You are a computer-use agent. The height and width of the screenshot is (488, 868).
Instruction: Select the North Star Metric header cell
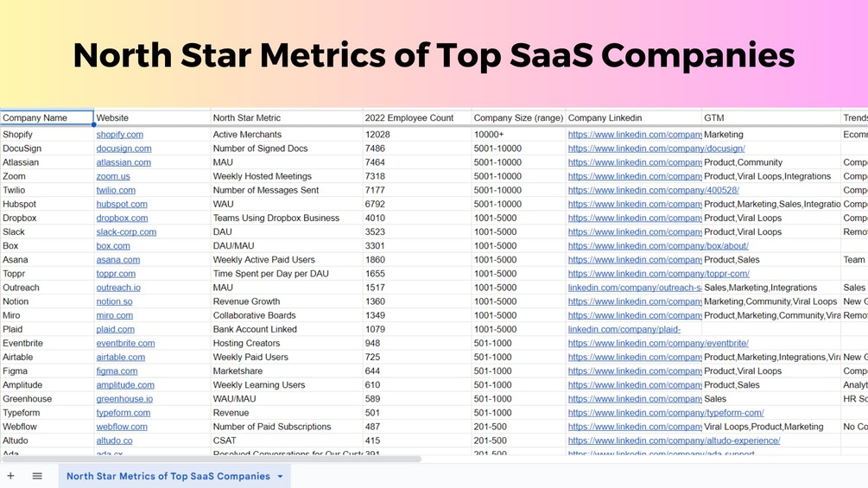(x=287, y=117)
